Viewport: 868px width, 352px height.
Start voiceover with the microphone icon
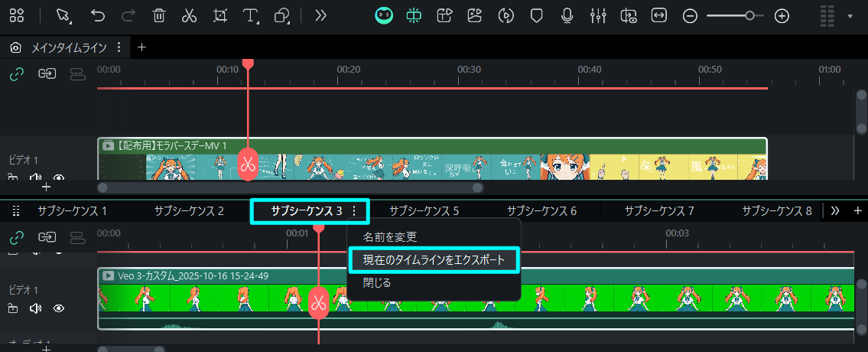[567, 15]
